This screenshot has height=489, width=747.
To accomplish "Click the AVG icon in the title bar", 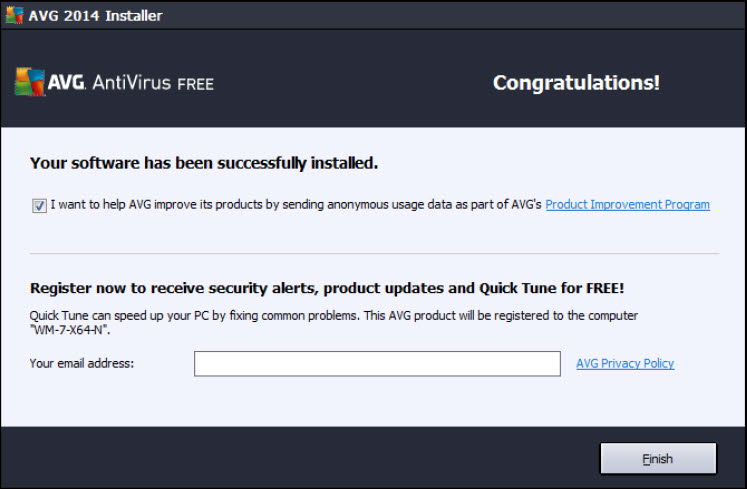I will [x=14, y=15].
